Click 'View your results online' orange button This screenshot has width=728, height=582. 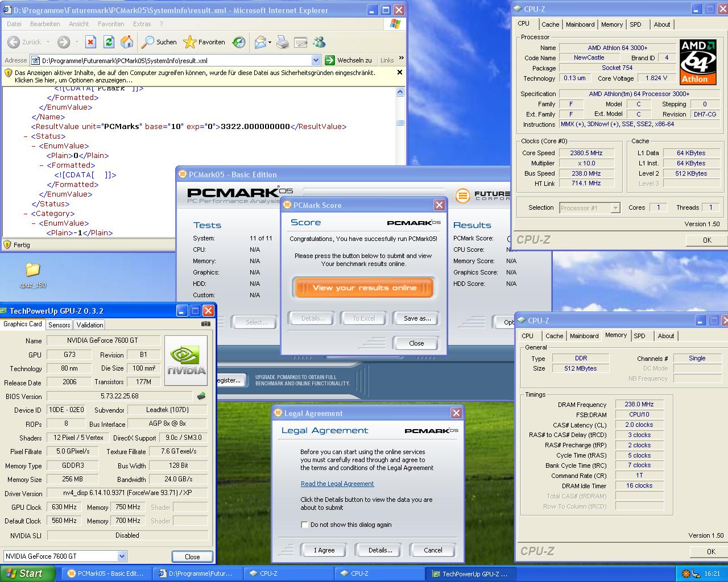point(364,288)
